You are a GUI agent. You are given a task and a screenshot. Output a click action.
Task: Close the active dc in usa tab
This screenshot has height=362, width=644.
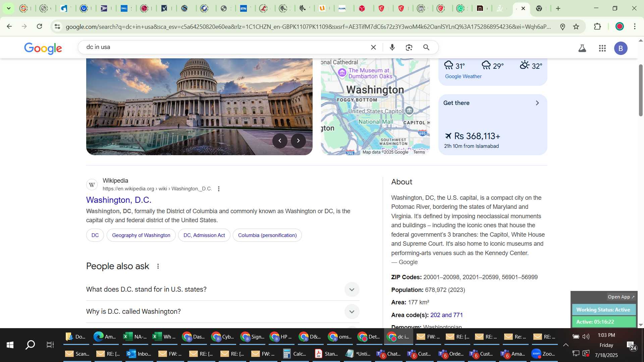[523, 8]
